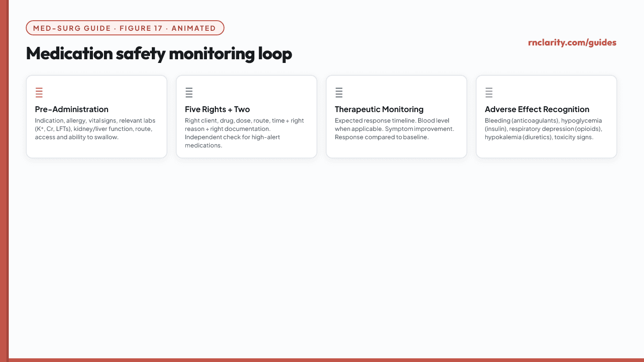644x362 pixels.
Task: Click the description starting "Bleeding (anticoagulants)"
Action: (544, 129)
